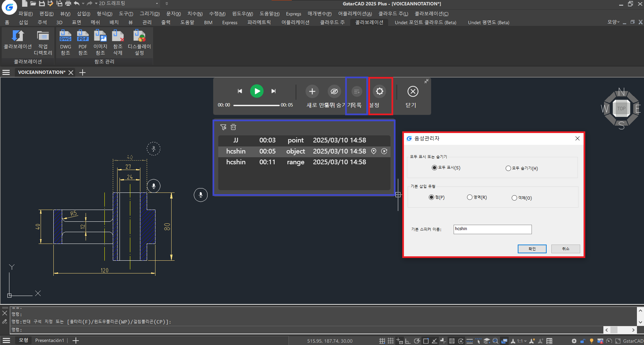This screenshot has height=345, width=644.
Task: Toggle polar tracking in status bar
Action: tap(417, 341)
